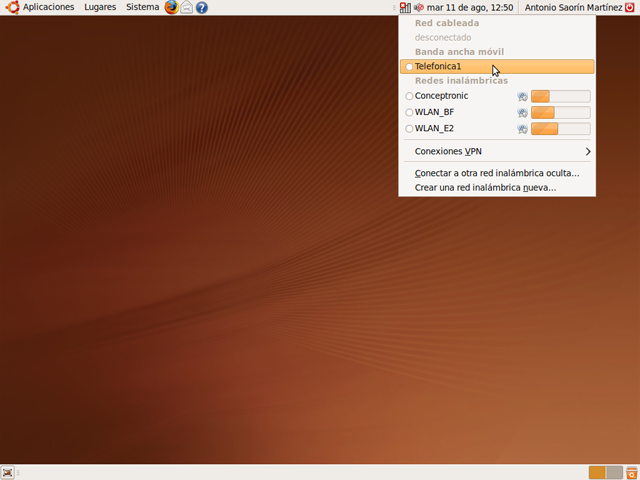Launch the Firefox web browser icon
640x480 pixels.
coord(171,7)
